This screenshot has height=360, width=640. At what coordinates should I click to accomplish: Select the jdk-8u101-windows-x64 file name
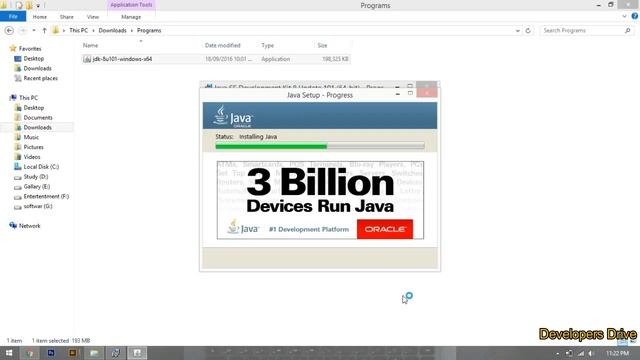tap(122, 59)
